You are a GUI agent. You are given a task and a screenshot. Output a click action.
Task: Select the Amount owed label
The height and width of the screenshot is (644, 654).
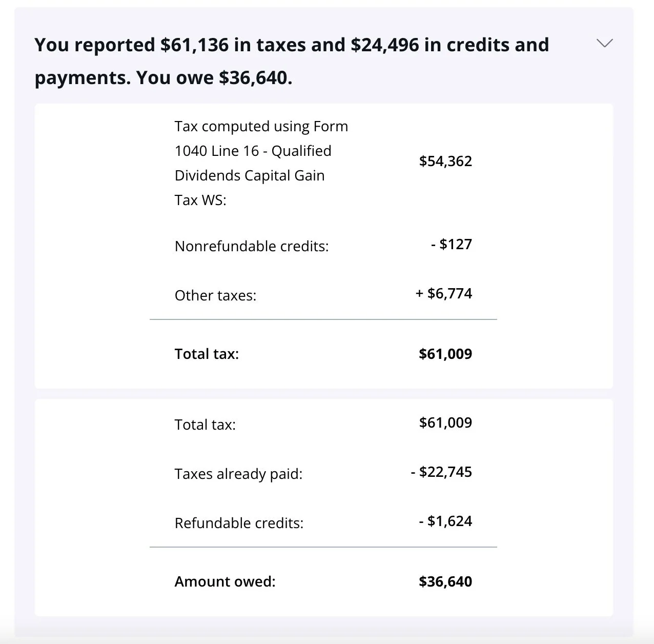pos(225,581)
